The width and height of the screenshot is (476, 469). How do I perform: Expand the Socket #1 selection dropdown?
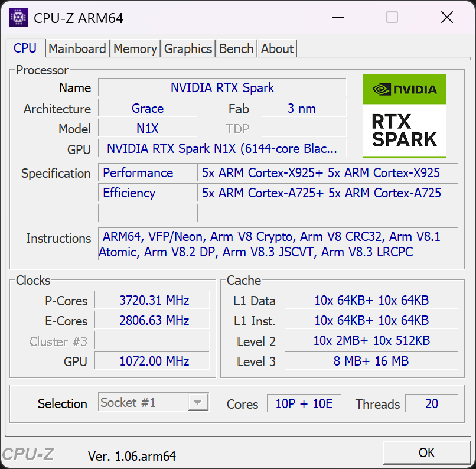point(198,402)
